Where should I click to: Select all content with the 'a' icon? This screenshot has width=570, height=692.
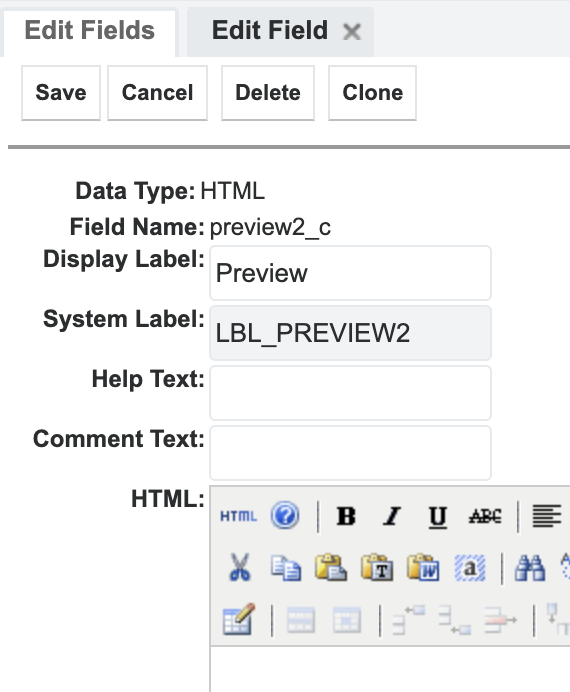click(470, 568)
